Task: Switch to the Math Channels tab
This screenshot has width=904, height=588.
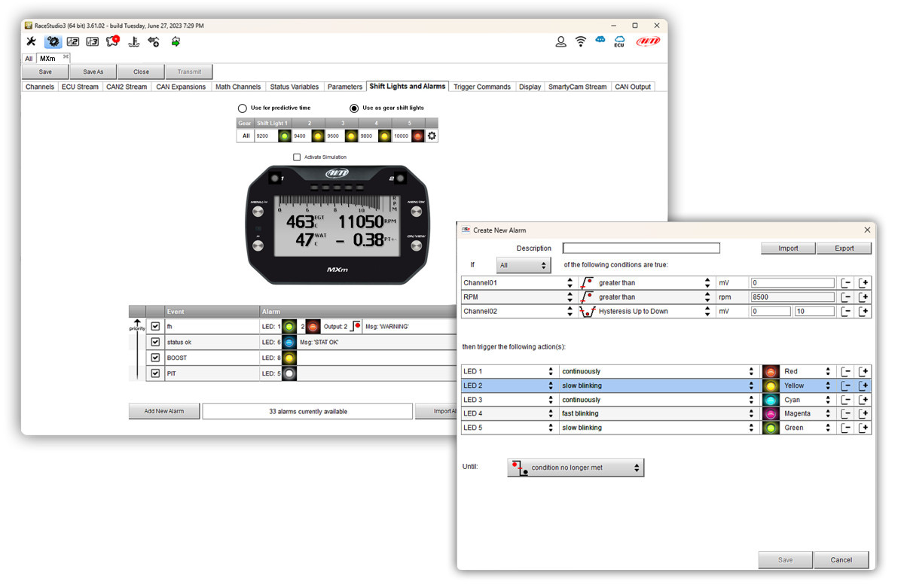Action: coord(237,87)
